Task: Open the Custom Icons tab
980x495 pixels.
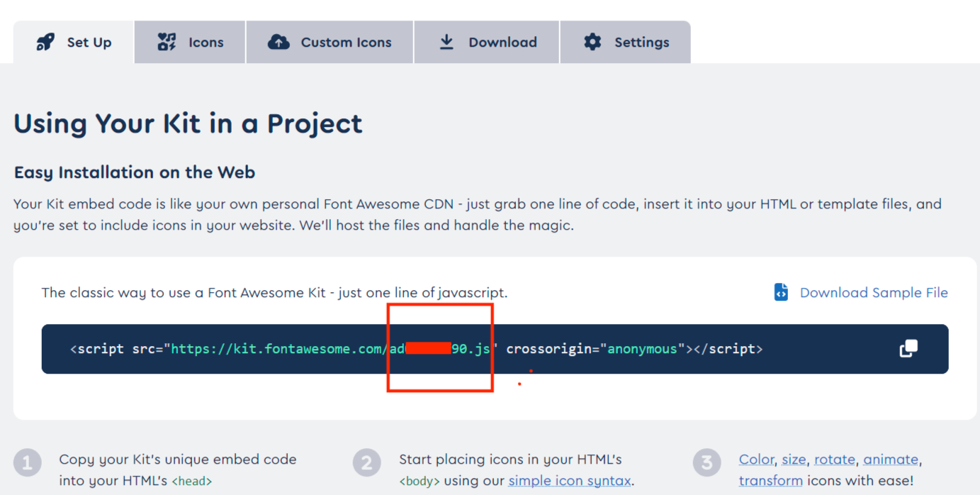Action: 330,43
